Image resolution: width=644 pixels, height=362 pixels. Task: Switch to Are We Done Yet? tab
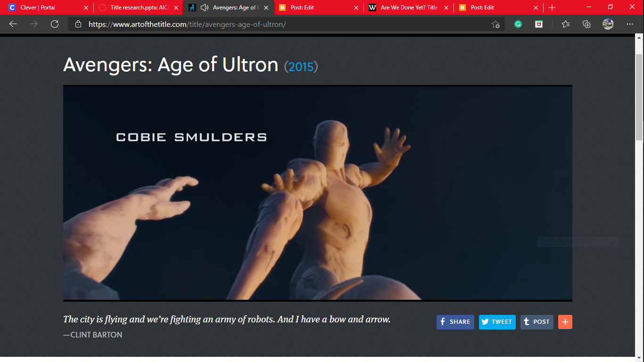408,8
